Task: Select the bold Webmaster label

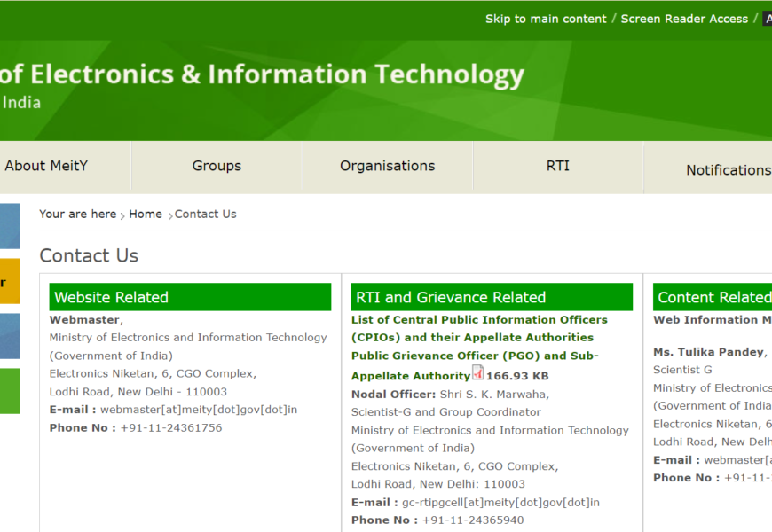Action: click(x=84, y=320)
